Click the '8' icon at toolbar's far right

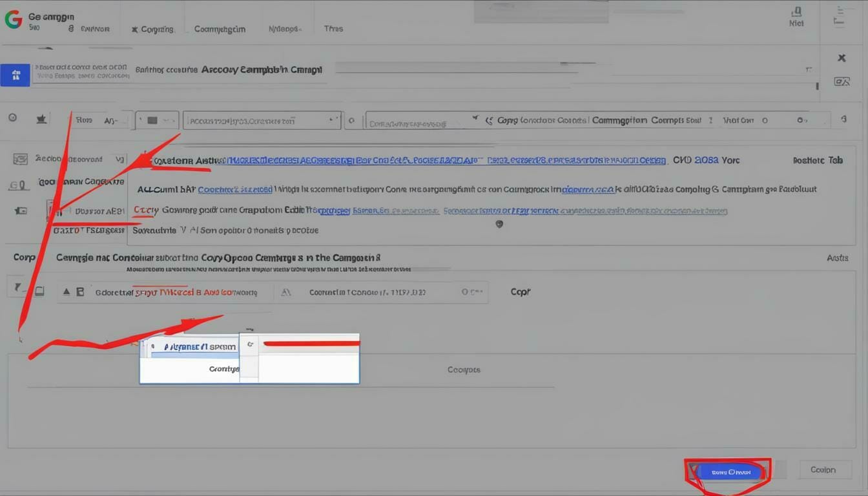[x=843, y=119]
